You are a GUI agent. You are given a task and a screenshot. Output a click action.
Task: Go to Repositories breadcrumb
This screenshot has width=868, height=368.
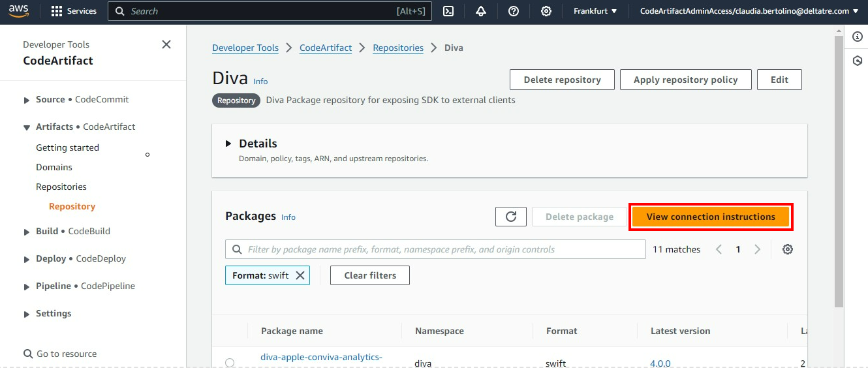coord(398,48)
